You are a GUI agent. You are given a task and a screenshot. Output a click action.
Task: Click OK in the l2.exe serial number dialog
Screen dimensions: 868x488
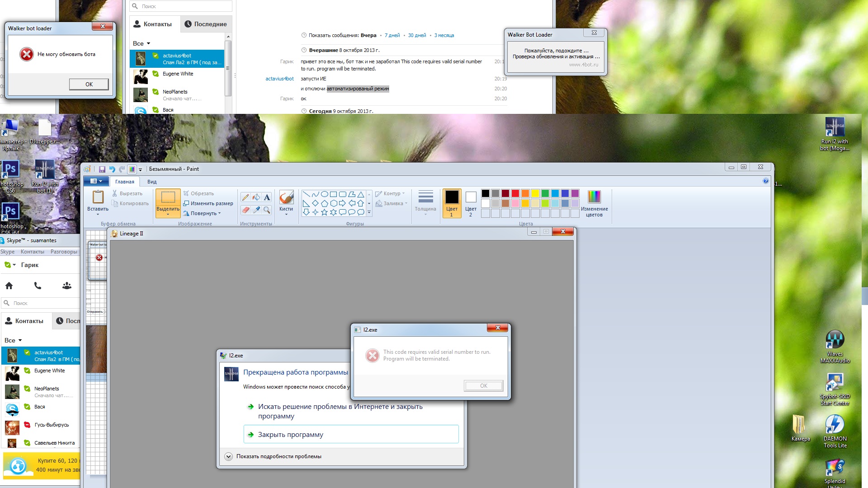pos(483,386)
